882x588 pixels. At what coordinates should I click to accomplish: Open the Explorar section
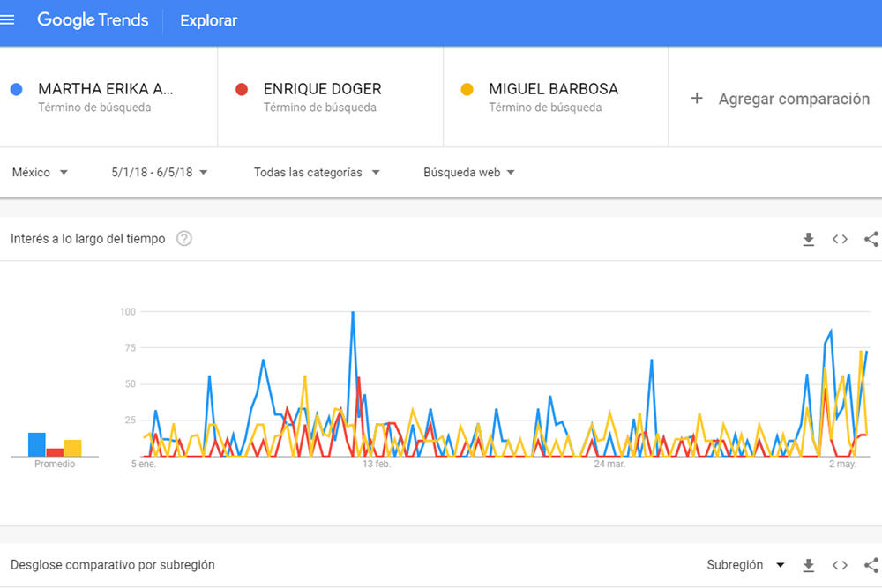[209, 21]
